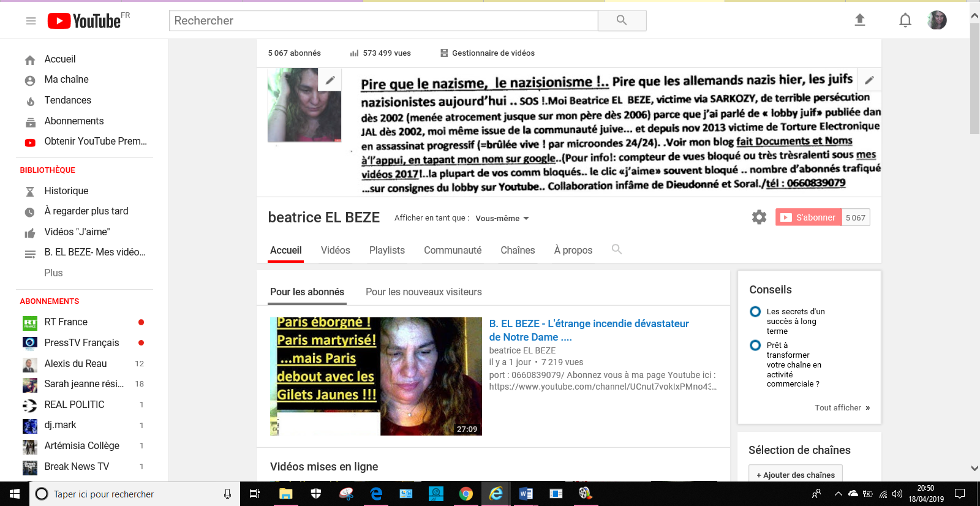This screenshot has height=506, width=980.
Task: Open the 573 499 vues analytics link
Action: point(380,53)
